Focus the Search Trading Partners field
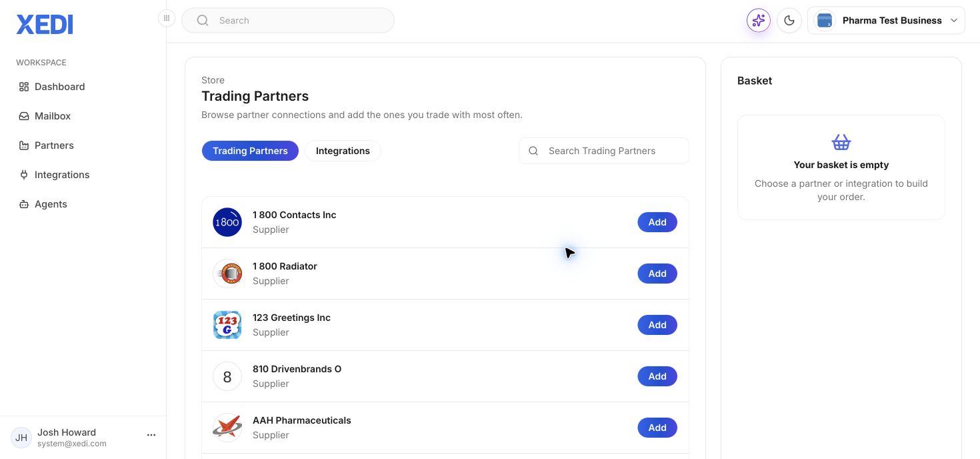Screen dimensions: 980x459 [604, 151]
